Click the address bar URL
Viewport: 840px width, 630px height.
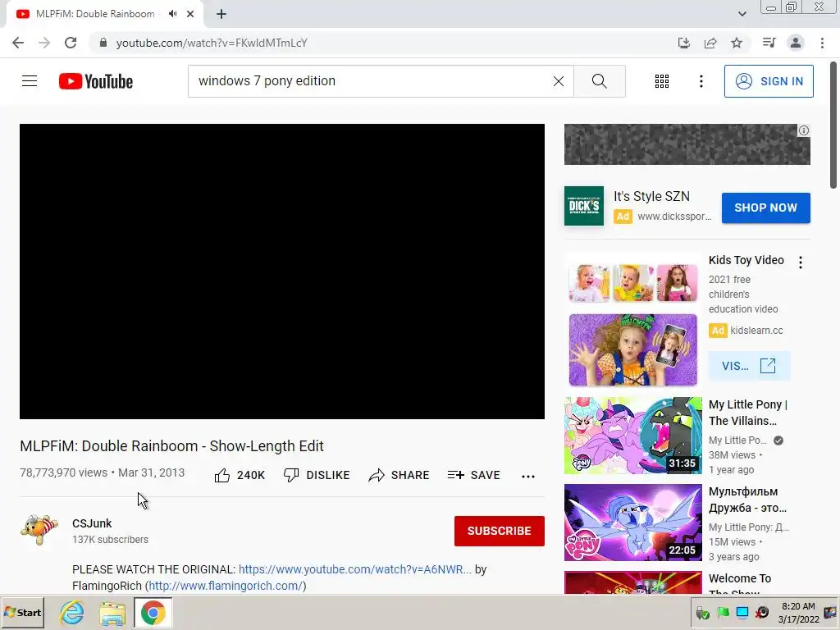pos(212,43)
